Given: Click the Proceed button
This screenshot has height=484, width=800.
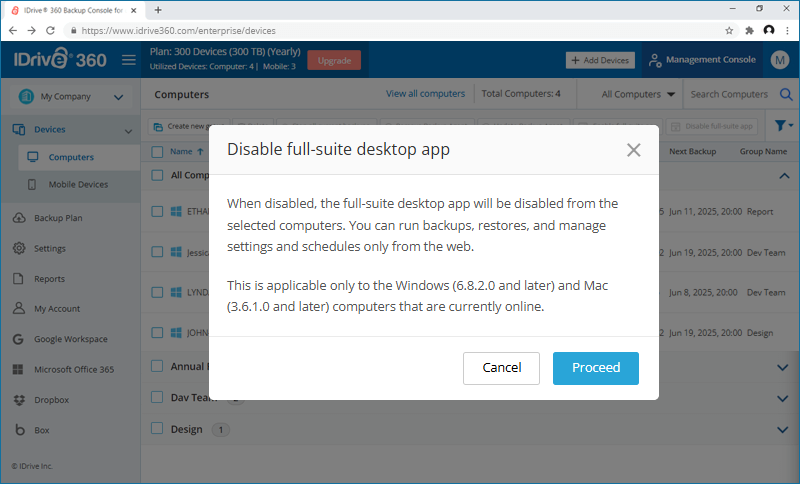Looking at the screenshot, I should pos(595,368).
